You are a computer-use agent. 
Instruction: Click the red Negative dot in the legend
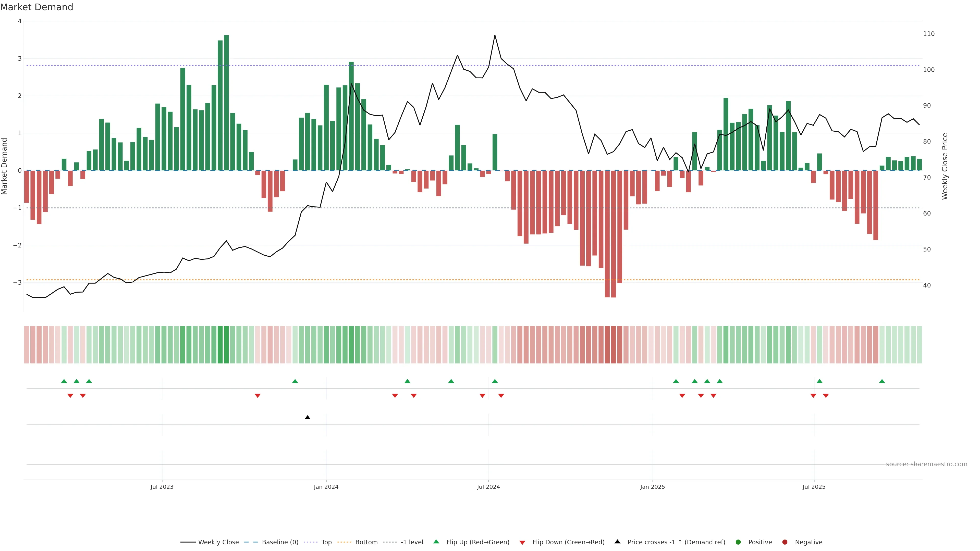[785, 542]
